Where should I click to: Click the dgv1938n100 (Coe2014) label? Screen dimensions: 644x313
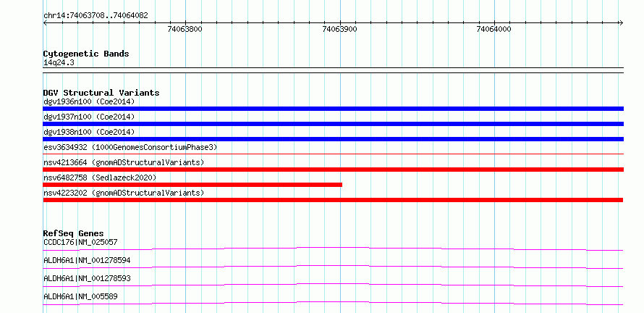click(89, 132)
